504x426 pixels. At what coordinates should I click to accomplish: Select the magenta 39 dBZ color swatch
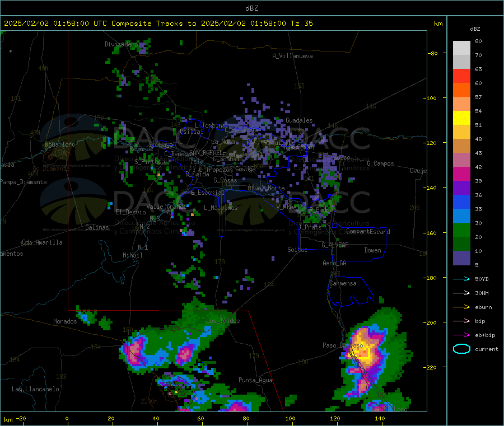click(x=461, y=174)
